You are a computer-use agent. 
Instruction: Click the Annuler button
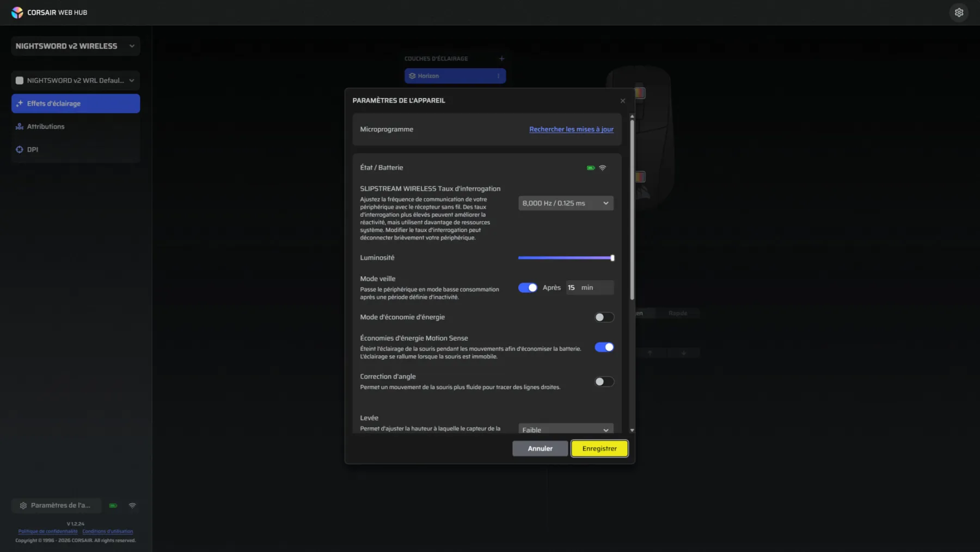(x=540, y=448)
